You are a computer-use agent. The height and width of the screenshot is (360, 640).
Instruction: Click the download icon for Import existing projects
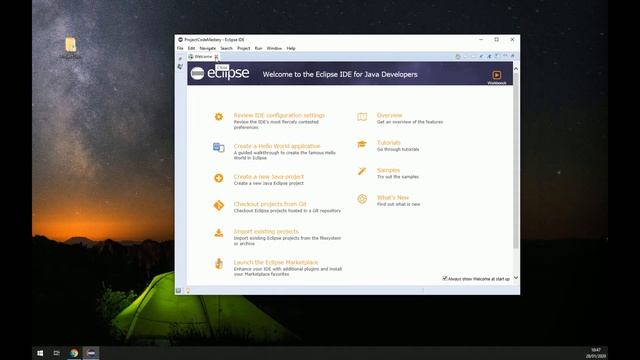219,233
